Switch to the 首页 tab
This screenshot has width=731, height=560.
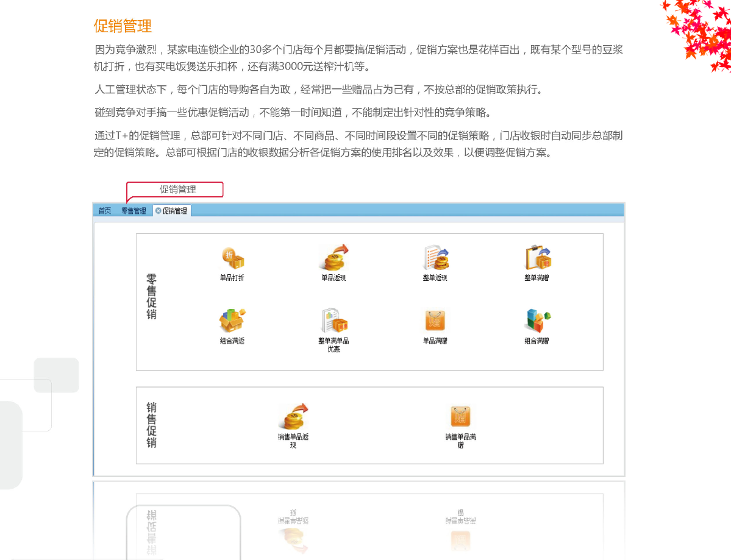click(105, 211)
